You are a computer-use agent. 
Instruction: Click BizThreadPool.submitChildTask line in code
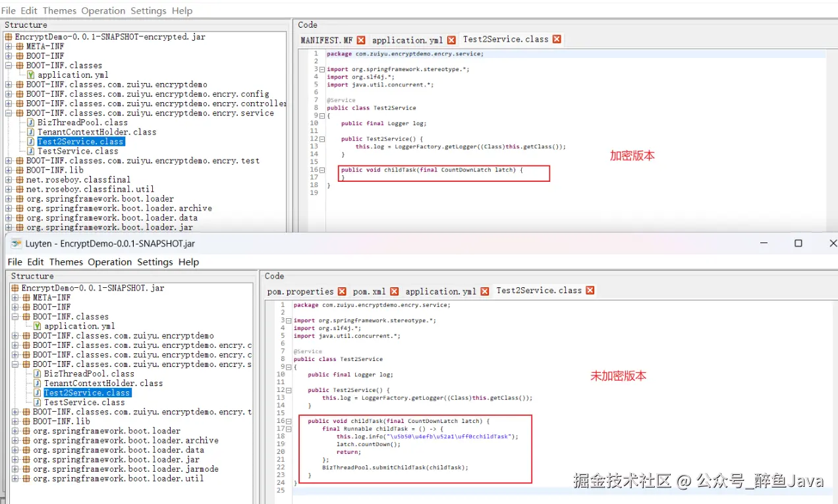point(395,467)
